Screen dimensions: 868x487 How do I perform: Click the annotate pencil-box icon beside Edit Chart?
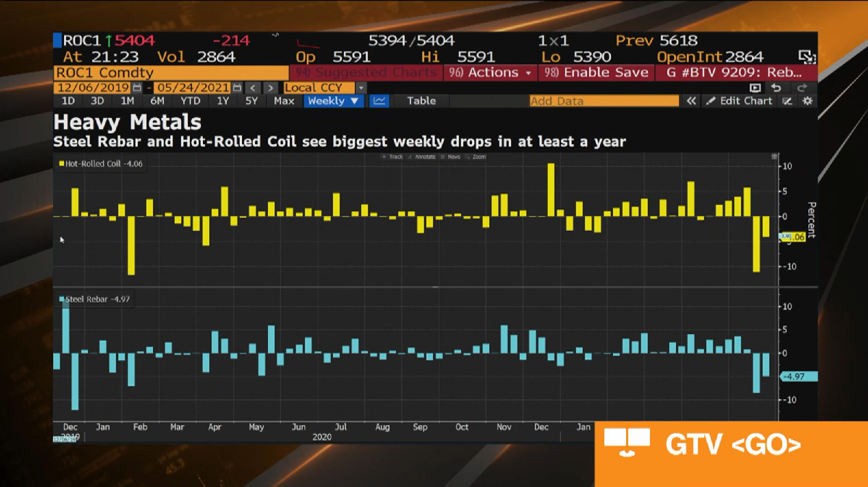tap(787, 101)
